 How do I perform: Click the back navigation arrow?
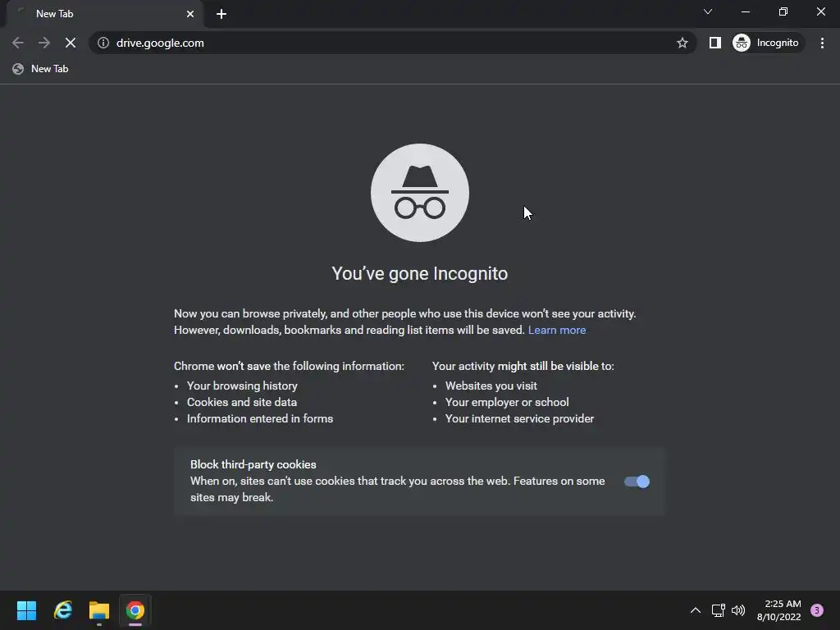coord(18,43)
